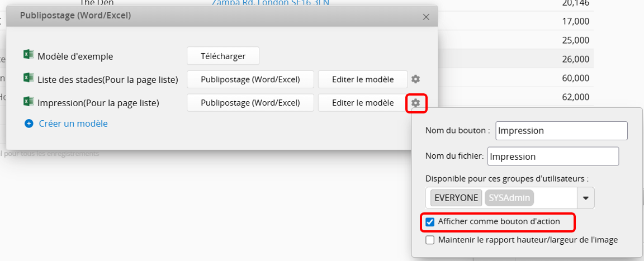Focus the Nom du fichier text field
This screenshot has height=261, width=644.
pos(553,156)
